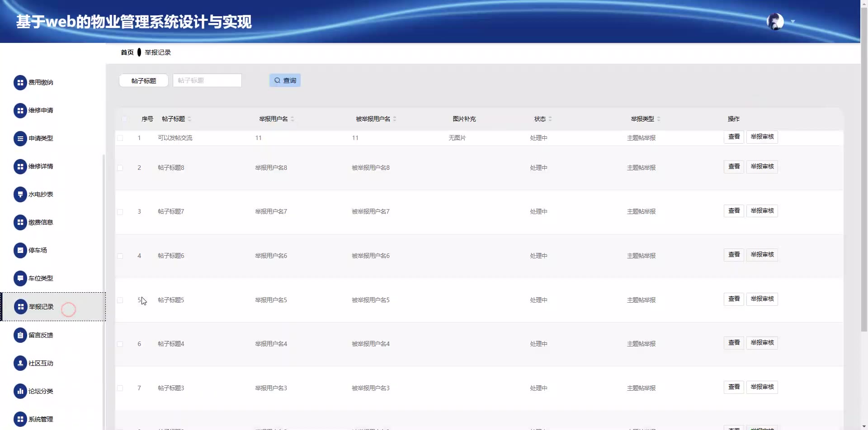
Task: Open the user avatar dropdown arrow
Action: pyautogui.click(x=793, y=22)
